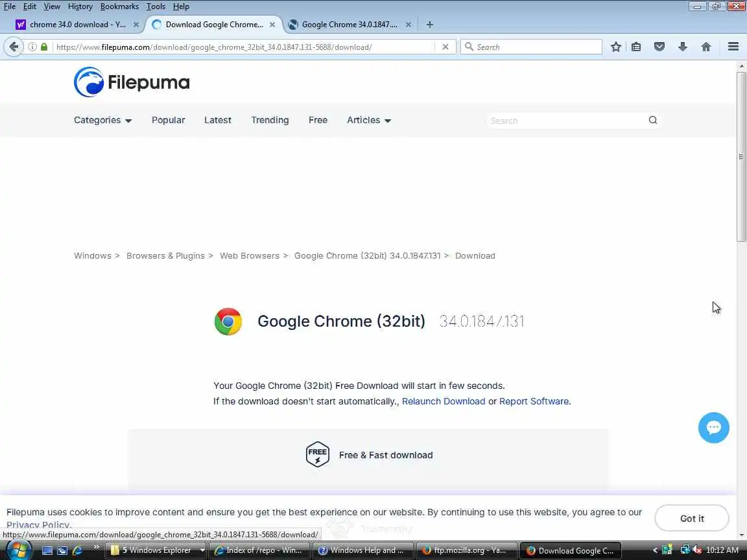
Task: Click the vertical scrollbar thumb
Action: (x=741, y=157)
